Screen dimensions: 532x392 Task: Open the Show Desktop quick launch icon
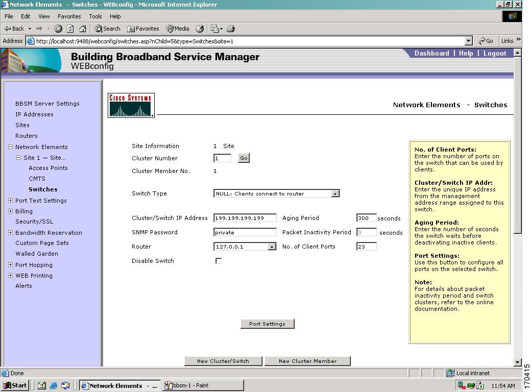[x=42, y=385]
